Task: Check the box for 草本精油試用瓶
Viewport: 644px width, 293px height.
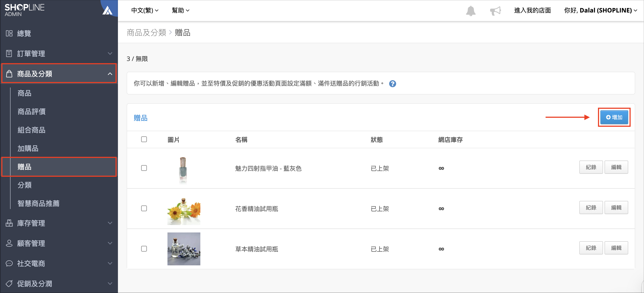Action: point(144,248)
